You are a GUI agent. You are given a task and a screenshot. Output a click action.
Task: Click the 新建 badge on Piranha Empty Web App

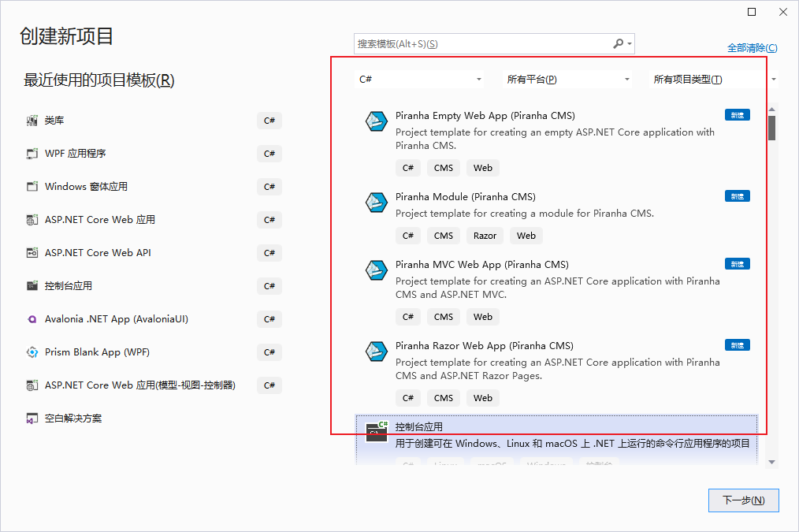coord(738,115)
